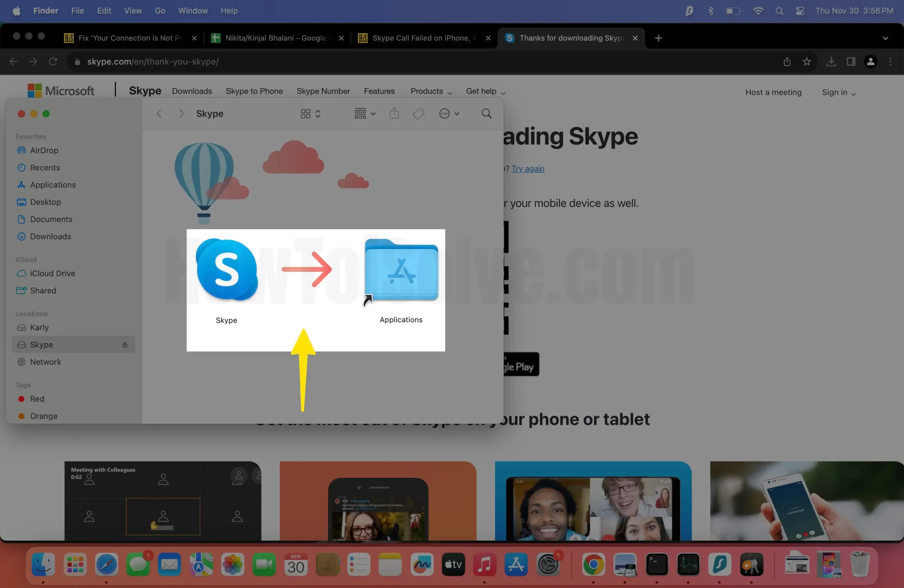
Task: Click the Finder tag icon
Action: coord(418,114)
